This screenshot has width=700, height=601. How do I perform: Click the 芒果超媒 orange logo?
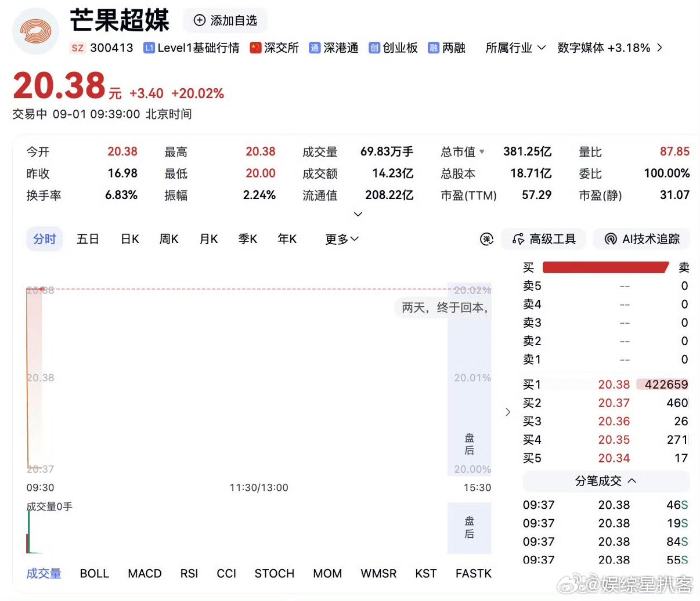35,31
